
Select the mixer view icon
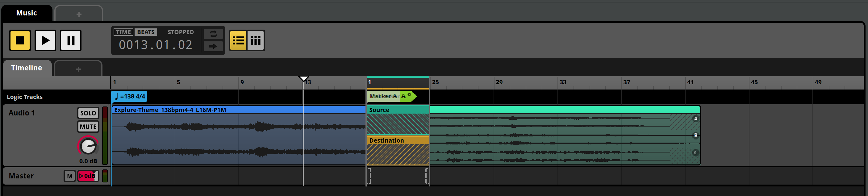tap(255, 40)
